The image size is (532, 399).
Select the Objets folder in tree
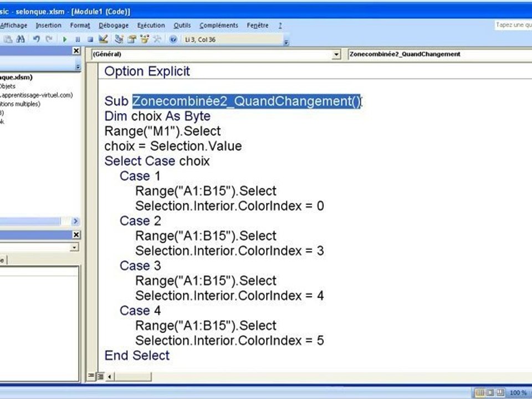(x=7, y=86)
